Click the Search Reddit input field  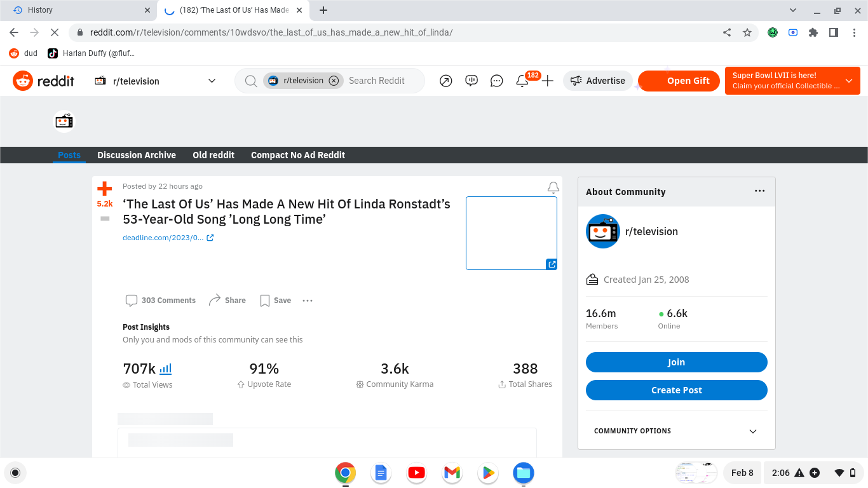[378, 81]
